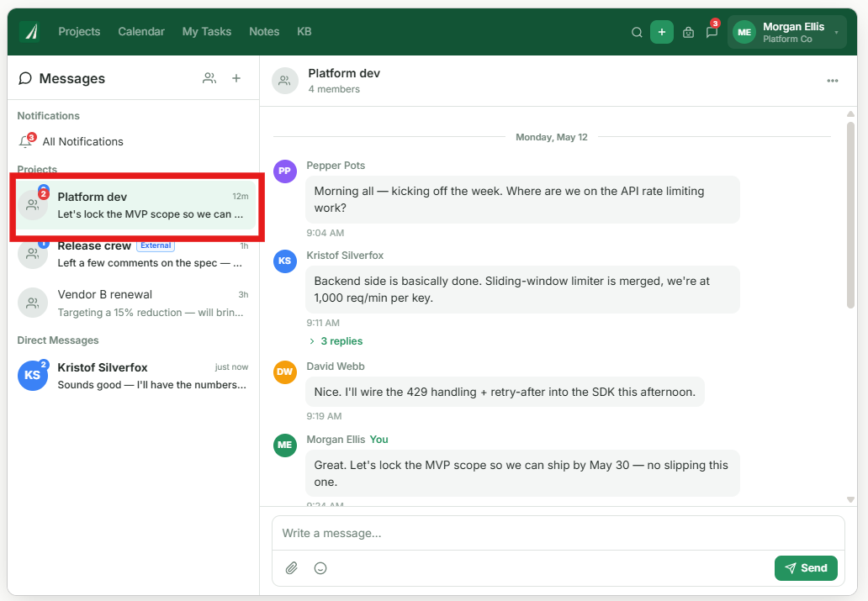Open the Morgan Ellis account dropdown arrow

coord(836,32)
